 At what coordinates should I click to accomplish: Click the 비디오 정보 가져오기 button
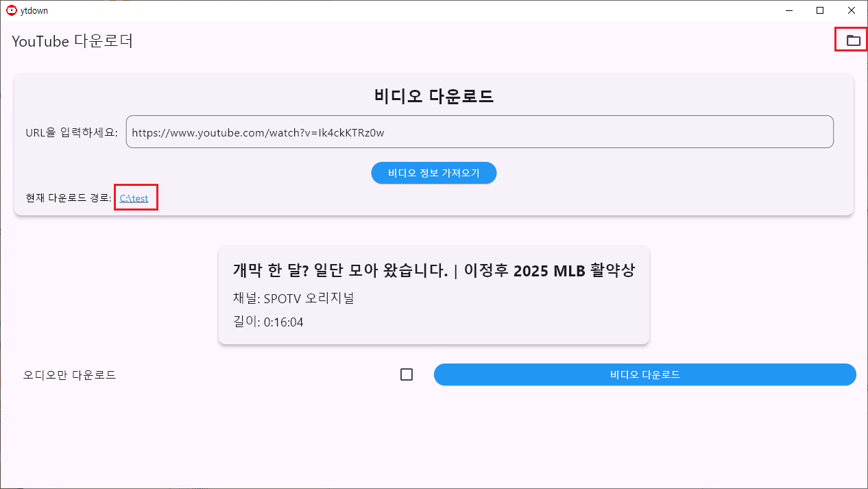pos(434,173)
